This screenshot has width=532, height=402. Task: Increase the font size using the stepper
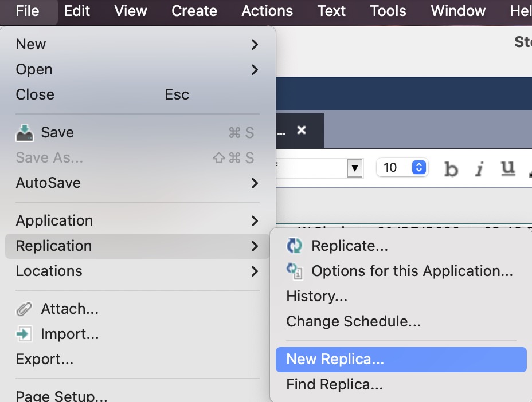[419, 164]
